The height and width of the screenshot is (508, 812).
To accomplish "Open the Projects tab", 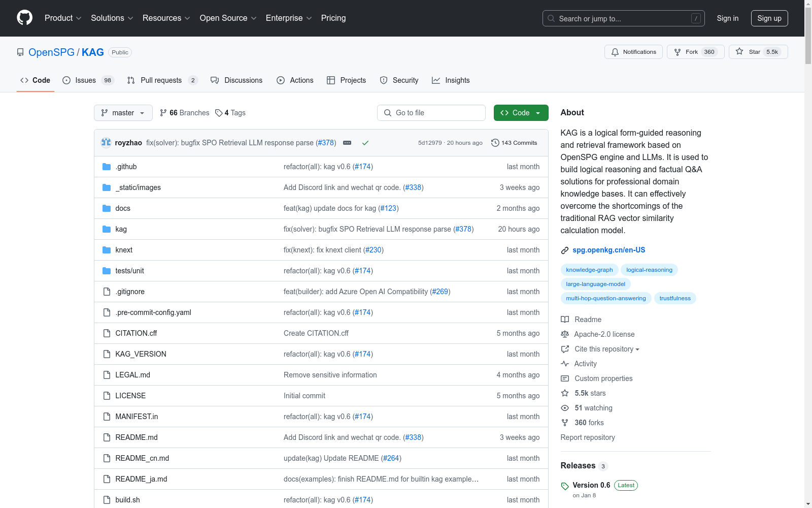I will click(346, 80).
